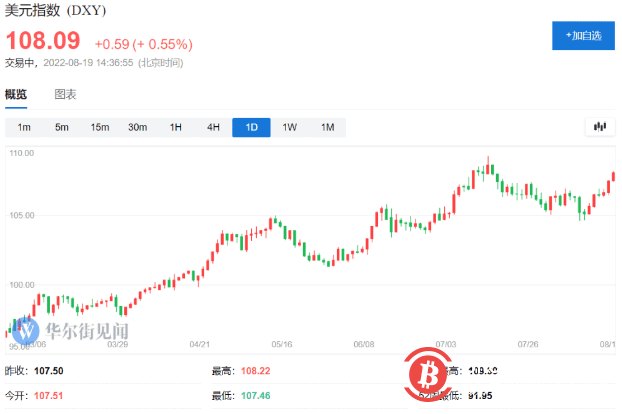Click the 108.09 current price
Viewport: 622px width, 414px height.
pyautogui.click(x=43, y=40)
